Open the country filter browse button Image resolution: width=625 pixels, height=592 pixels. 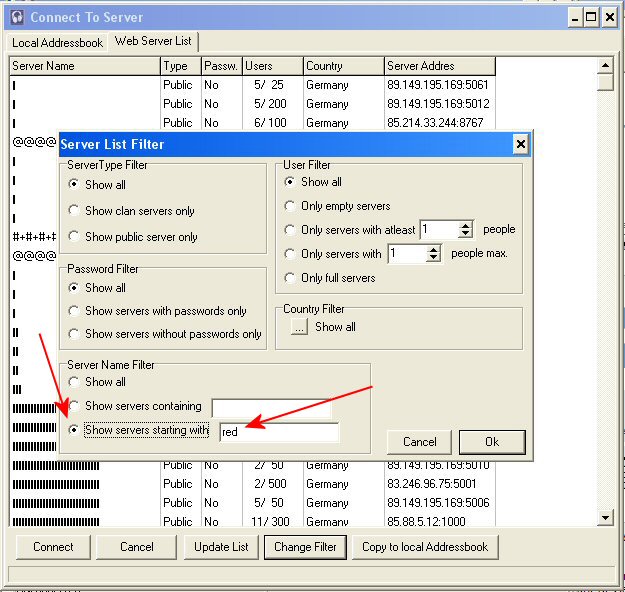click(x=299, y=327)
